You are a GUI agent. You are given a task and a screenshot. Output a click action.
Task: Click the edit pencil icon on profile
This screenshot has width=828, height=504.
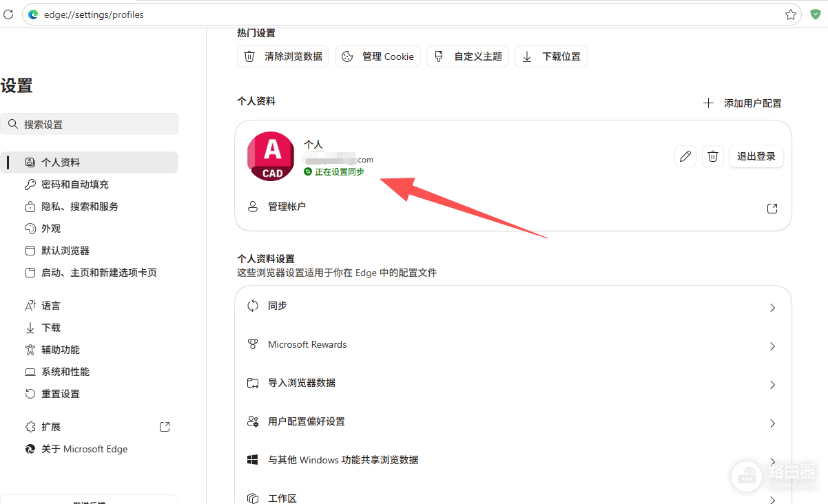(x=685, y=156)
